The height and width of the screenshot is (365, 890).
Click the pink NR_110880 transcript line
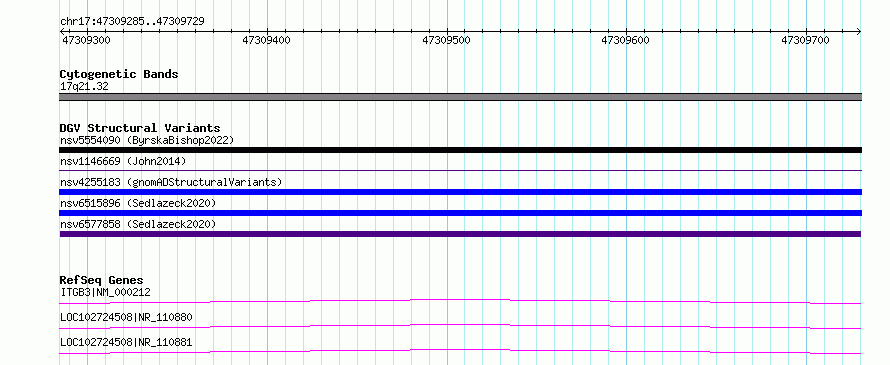[x=460, y=326]
